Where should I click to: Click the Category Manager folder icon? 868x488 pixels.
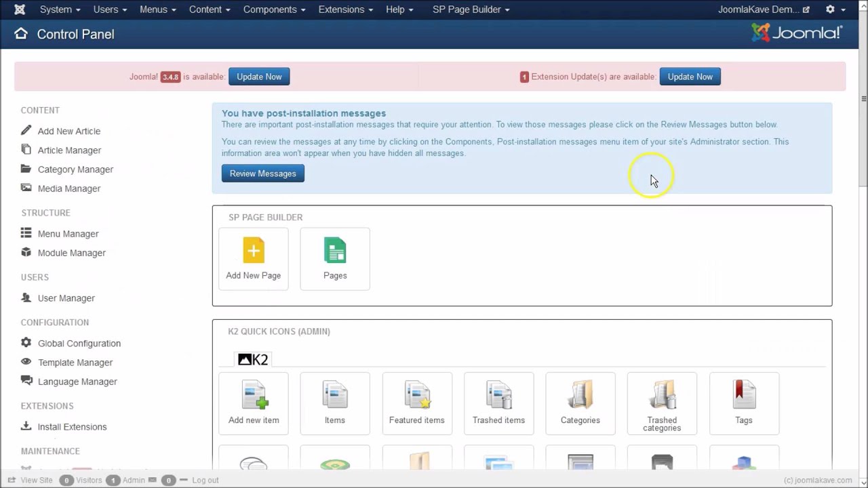(x=26, y=168)
